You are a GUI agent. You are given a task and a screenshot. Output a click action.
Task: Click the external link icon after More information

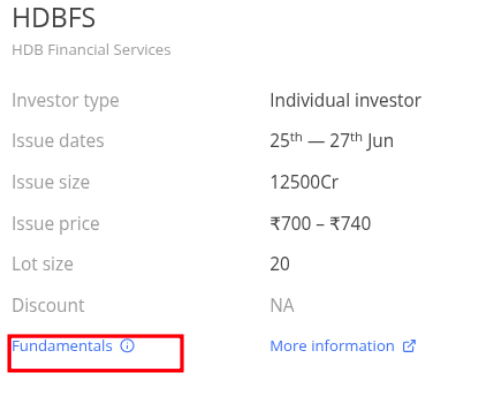409,346
